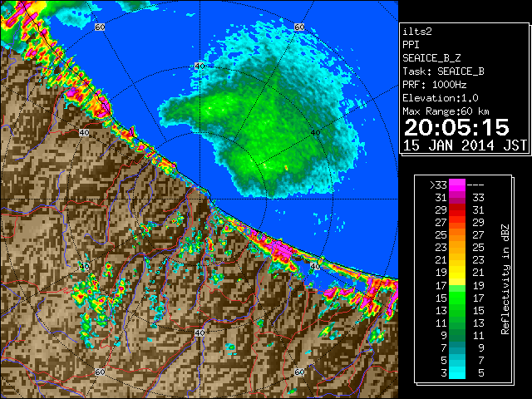Click the radar site name "ilts2"
This screenshot has height=399, width=532.
pyautogui.click(x=417, y=32)
